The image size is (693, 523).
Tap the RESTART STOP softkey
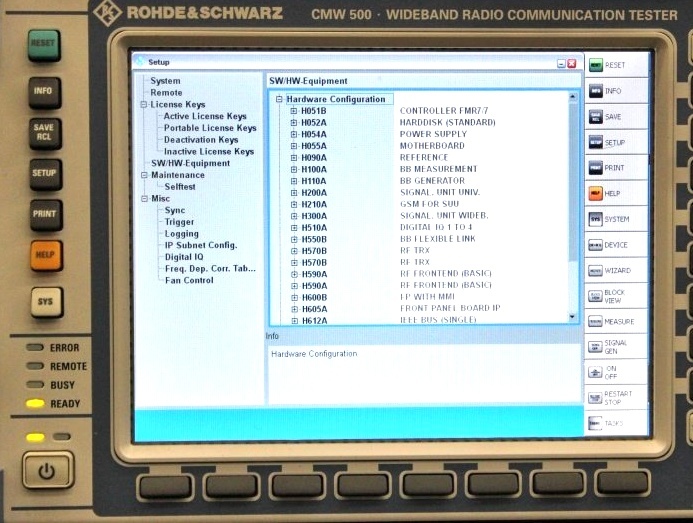[x=617, y=398]
